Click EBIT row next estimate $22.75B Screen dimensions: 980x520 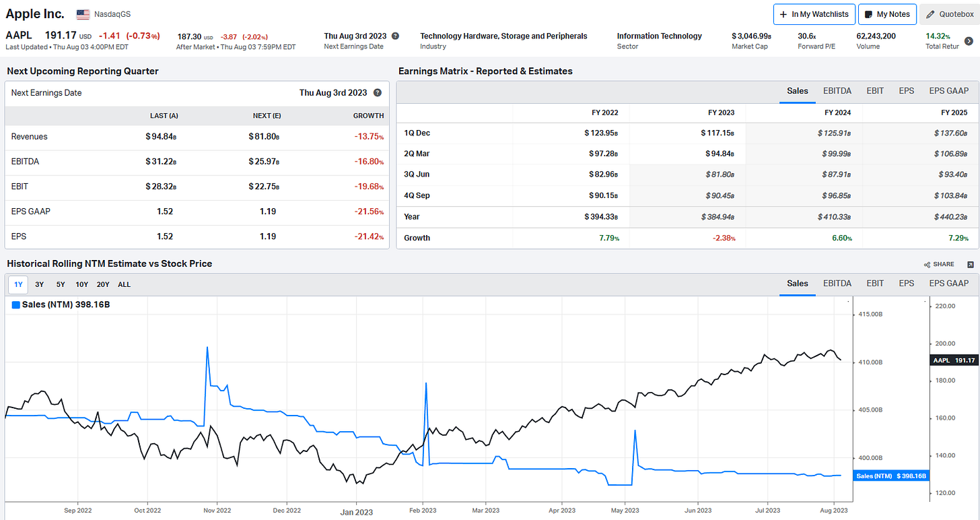(265, 187)
